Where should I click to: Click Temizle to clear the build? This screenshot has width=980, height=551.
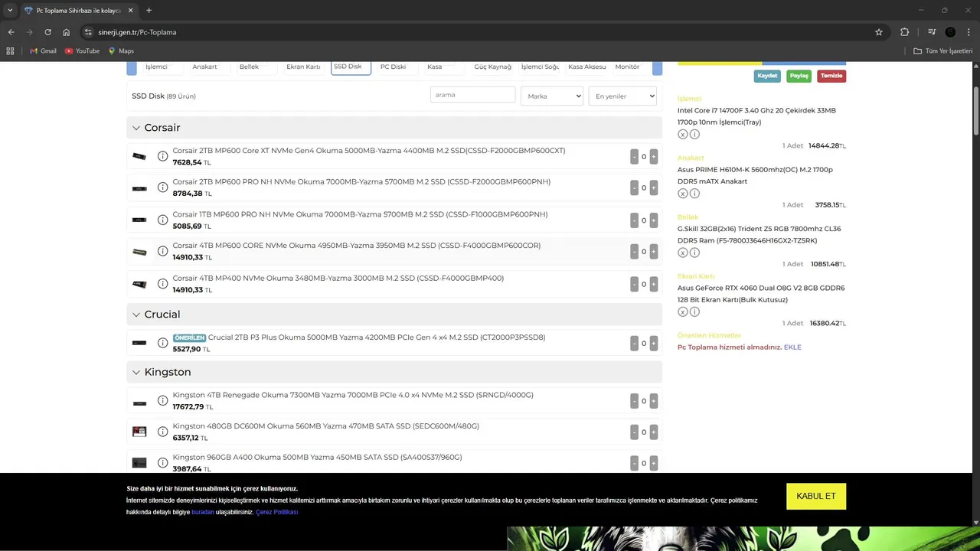[831, 76]
